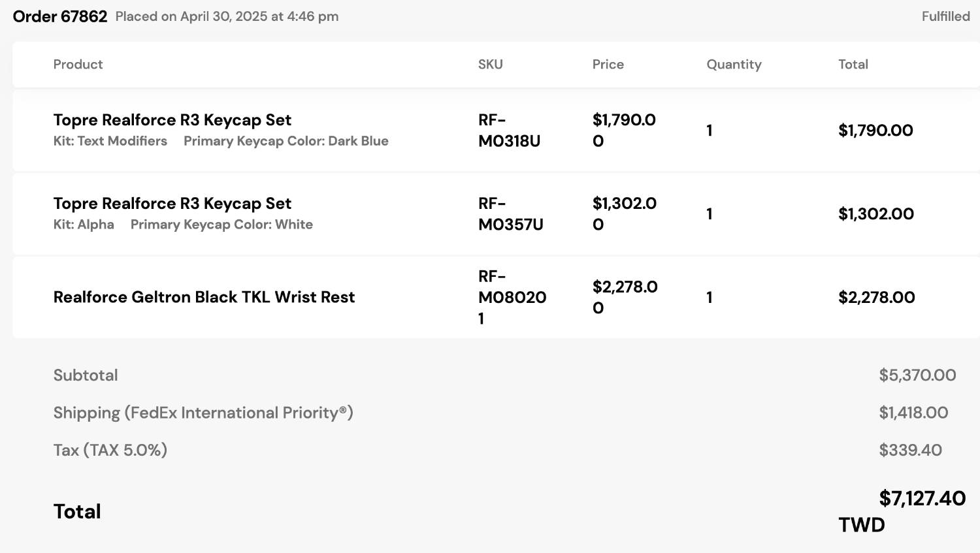Viewport: 980px width, 553px height.
Task: Click the Total column header
Action: point(853,64)
